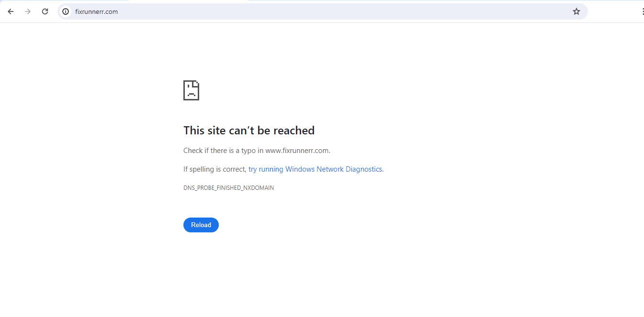
Task: Reload page via toolbar refresh icon
Action: click(x=45, y=11)
